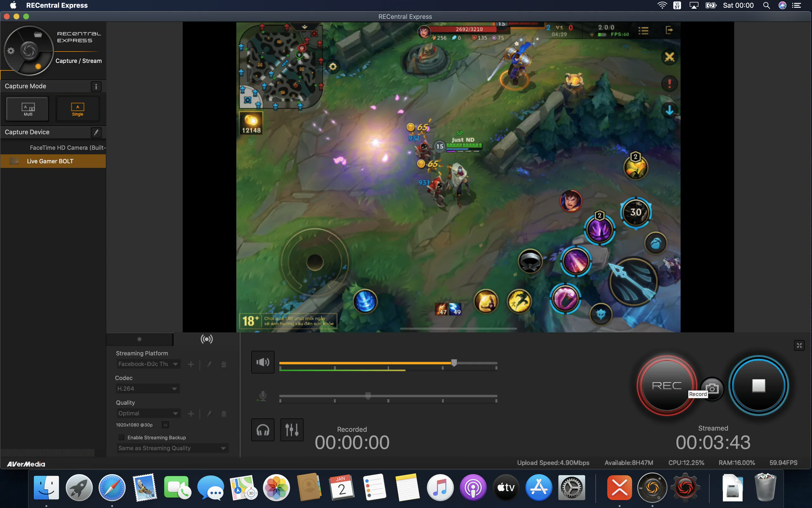
Task: Delete the quality preset
Action: 224,414
